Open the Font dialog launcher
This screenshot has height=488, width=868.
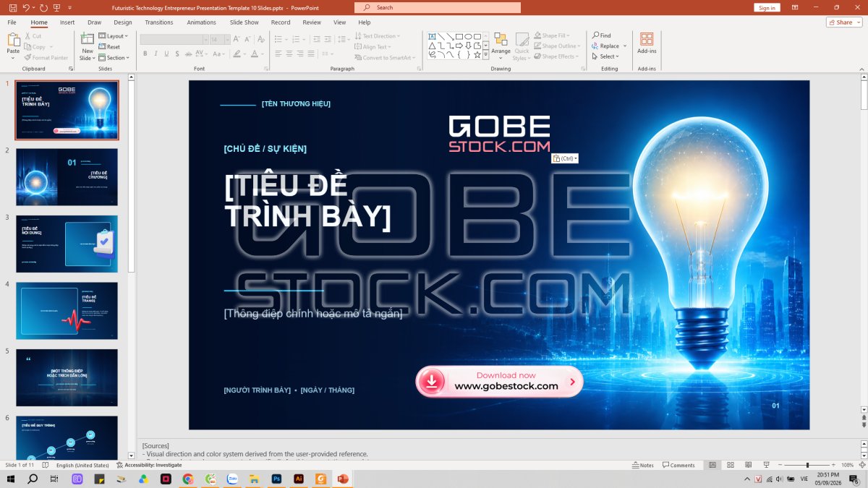click(x=266, y=69)
